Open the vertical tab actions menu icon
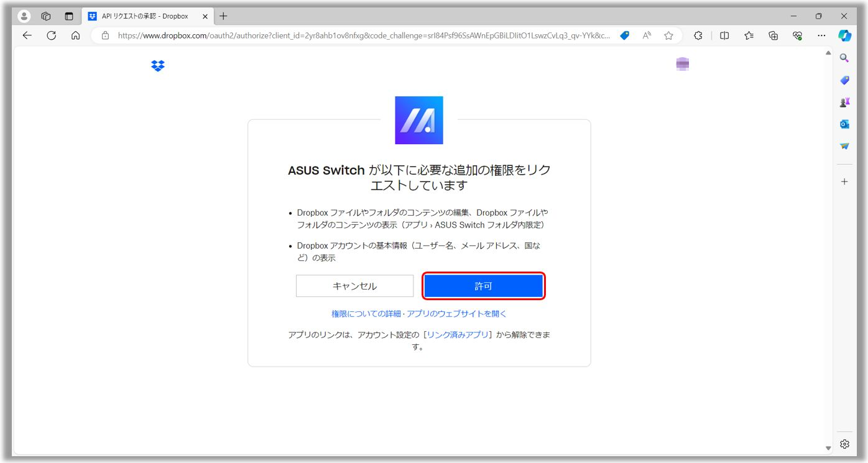Image resolution: width=868 pixels, height=463 pixels. [69, 16]
